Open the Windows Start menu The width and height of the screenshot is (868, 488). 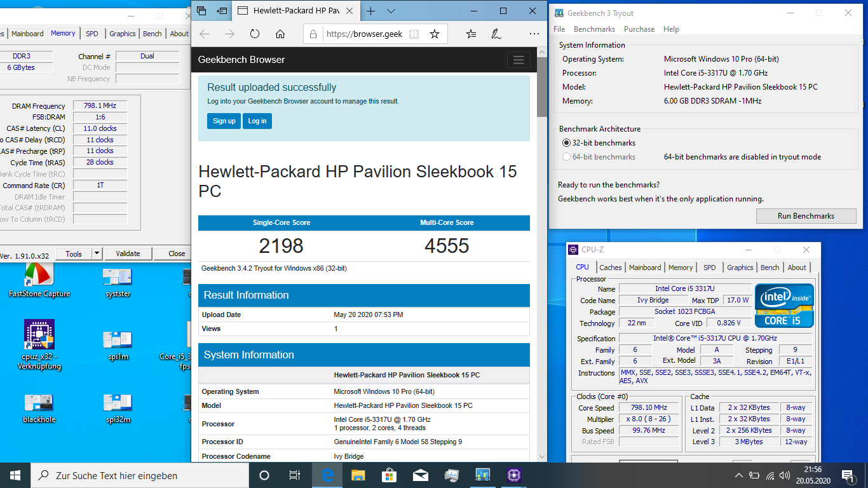coord(15,475)
